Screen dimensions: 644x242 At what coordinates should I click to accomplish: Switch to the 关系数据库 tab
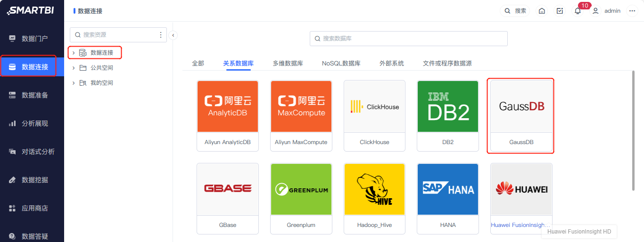click(239, 63)
